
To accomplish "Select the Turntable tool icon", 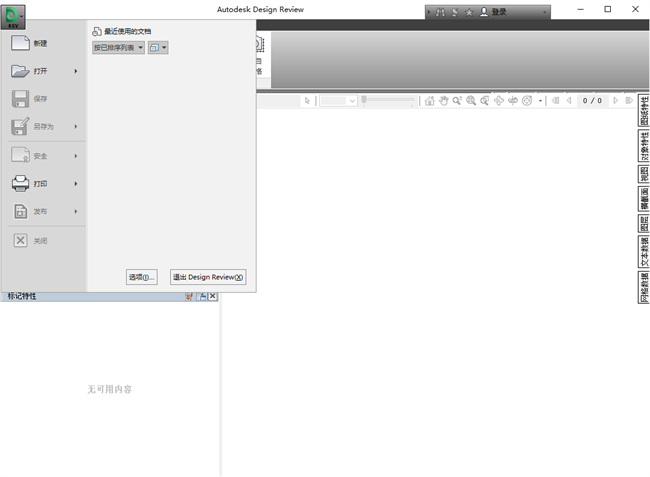I will coord(513,101).
